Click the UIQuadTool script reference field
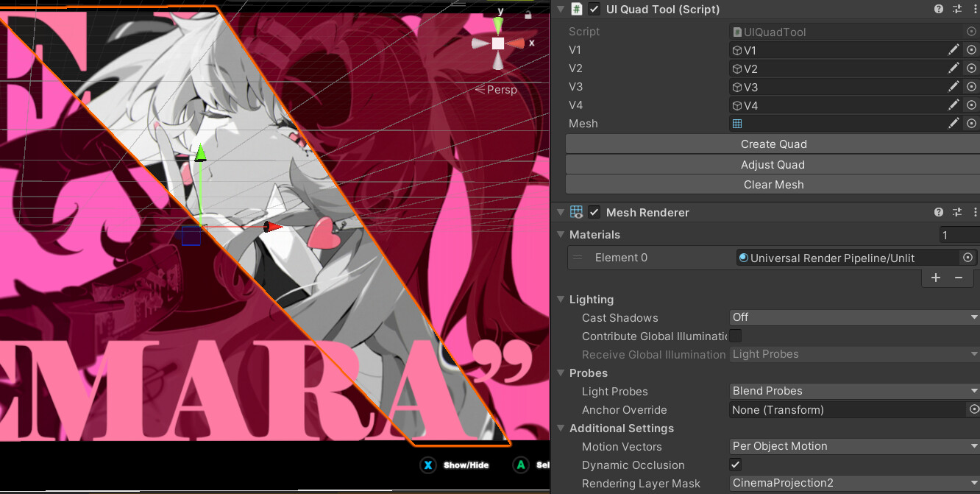 854,32
